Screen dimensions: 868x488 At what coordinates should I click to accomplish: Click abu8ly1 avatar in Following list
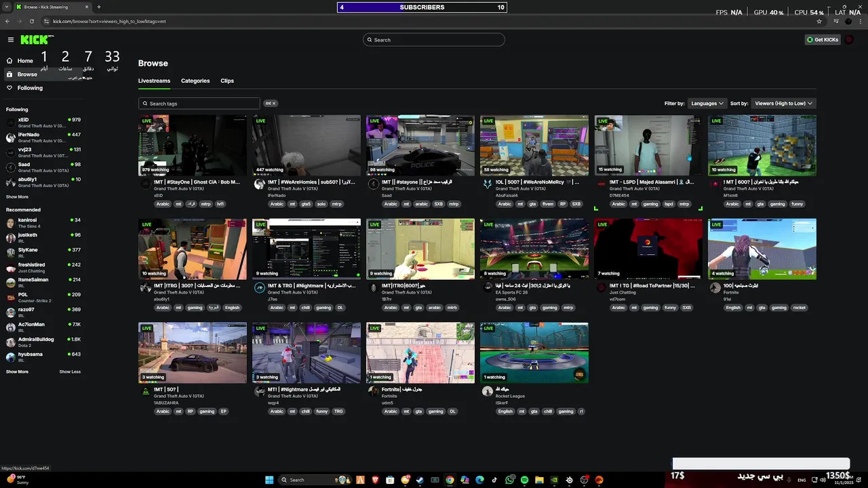tap(10, 182)
